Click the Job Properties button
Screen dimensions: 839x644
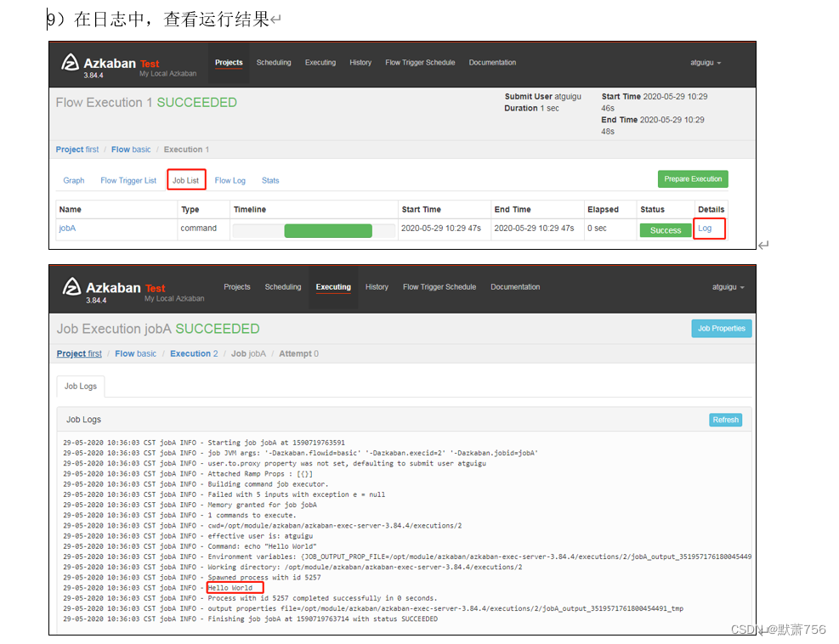[x=722, y=329]
